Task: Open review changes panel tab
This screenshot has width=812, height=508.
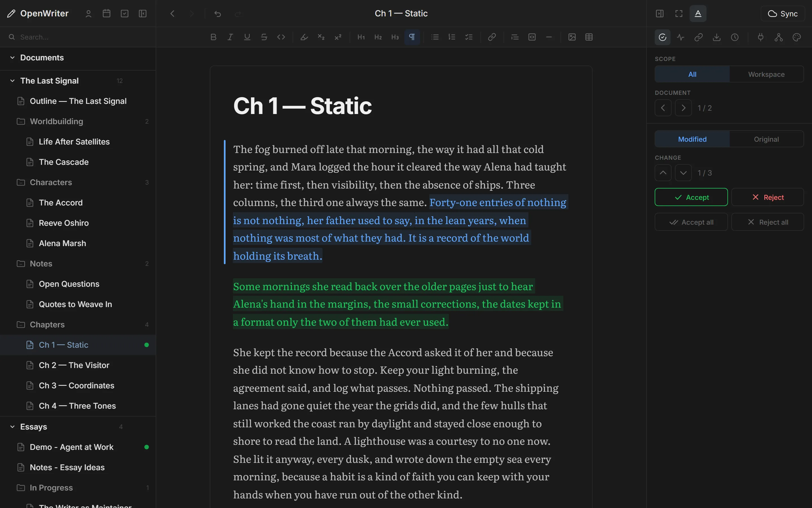Action: click(x=663, y=37)
